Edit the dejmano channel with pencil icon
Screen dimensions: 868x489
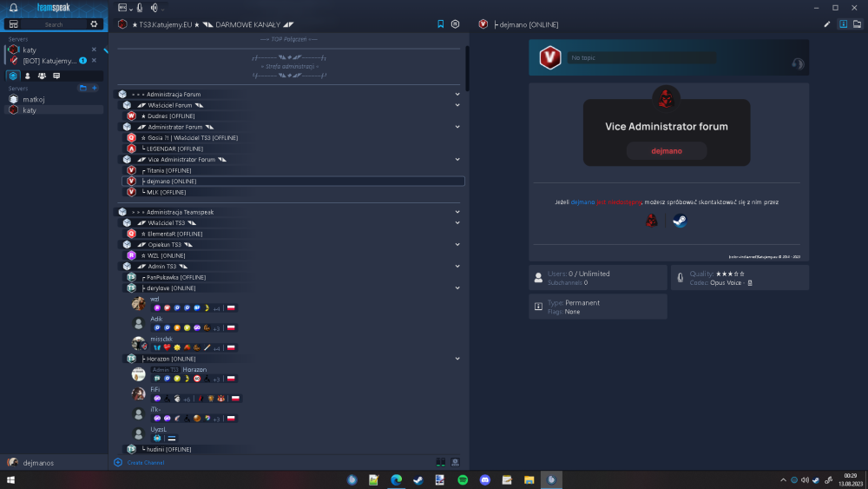[x=827, y=24]
